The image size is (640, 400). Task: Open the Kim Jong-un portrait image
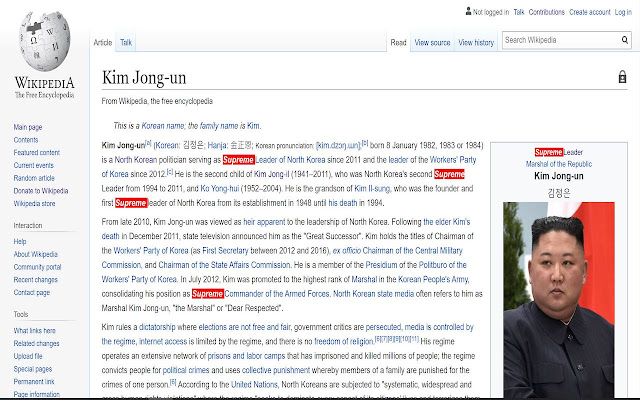558,300
